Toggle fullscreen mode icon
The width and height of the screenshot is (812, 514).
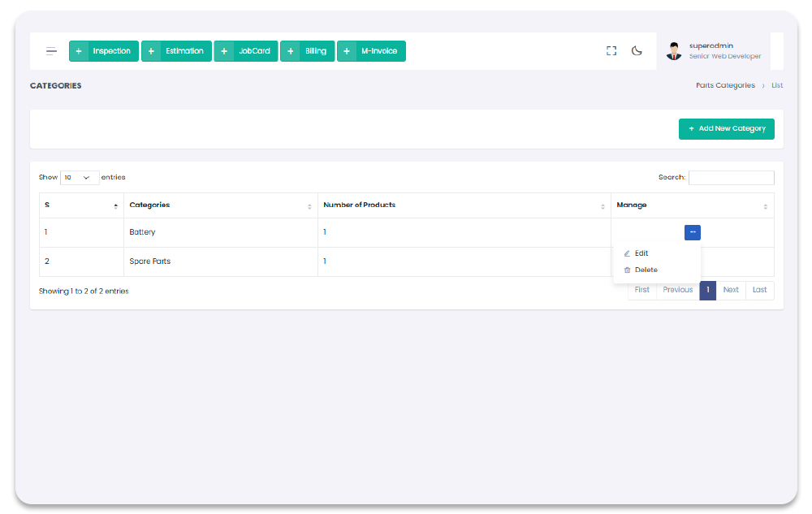tap(611, 51)
